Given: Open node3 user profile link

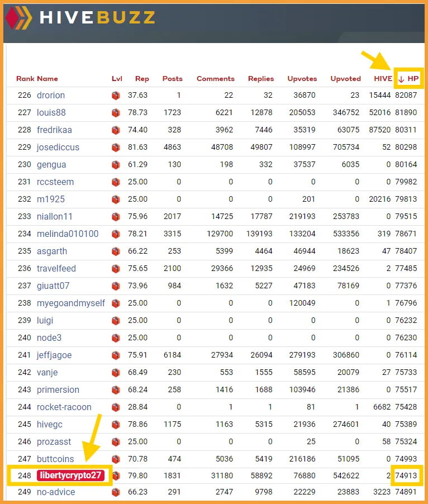Looking at the screenshot, I should 49,338.
